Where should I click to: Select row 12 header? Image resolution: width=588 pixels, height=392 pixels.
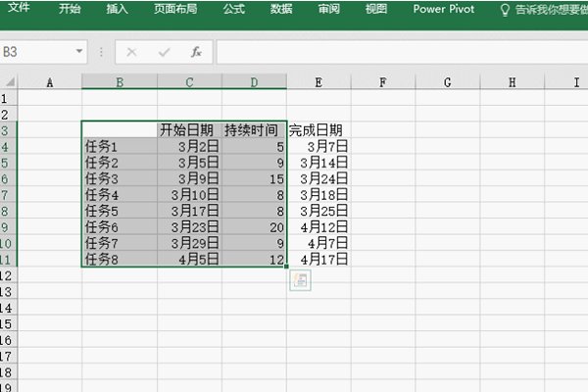(x=8, y=275)
